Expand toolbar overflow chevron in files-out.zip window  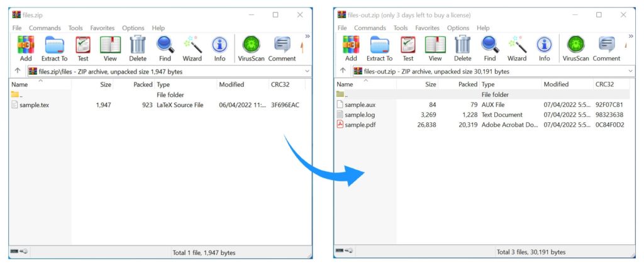[631, 36]
